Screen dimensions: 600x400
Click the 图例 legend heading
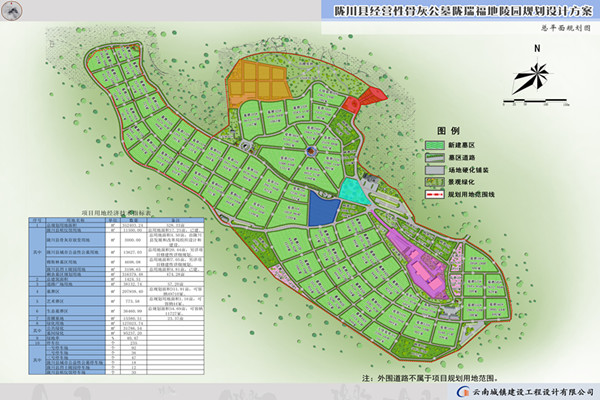tap(448, 131)
